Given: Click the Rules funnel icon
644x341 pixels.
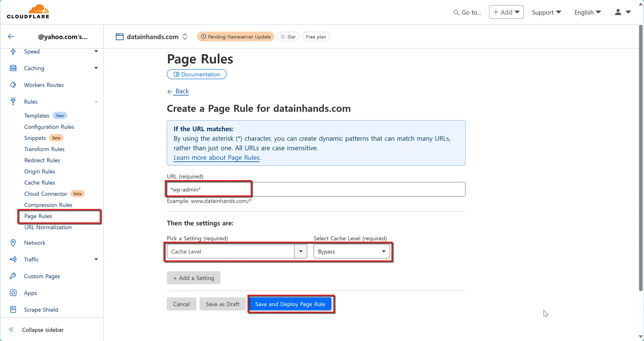Looking at the screenshot, I should 13,101.
